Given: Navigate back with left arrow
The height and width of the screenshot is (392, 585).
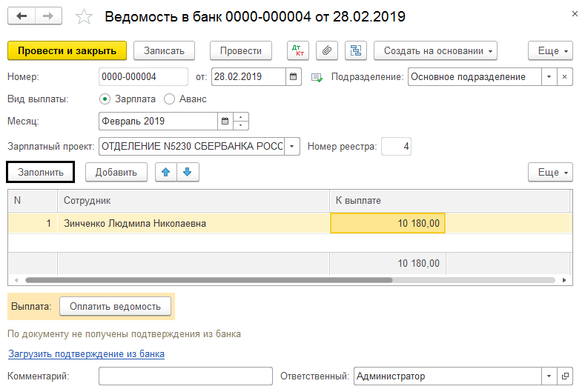Looking at the screenshot, I should [x=22, y=16].
